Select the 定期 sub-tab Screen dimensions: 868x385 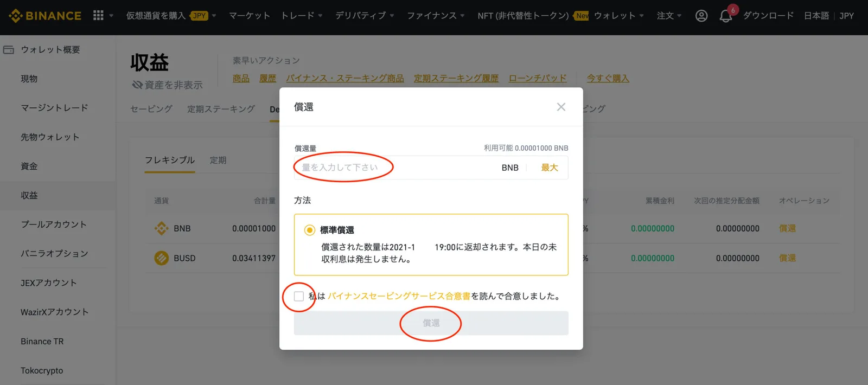(218, 160)
